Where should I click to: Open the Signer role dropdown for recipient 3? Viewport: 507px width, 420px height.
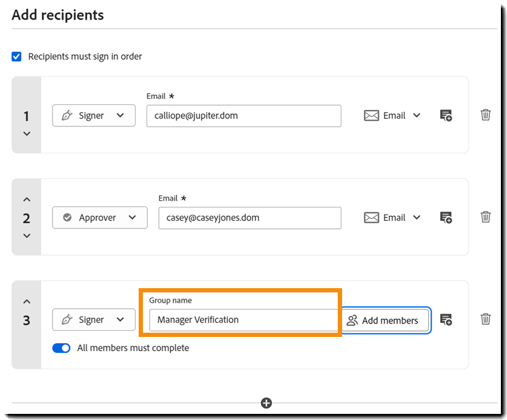[x=93, y=319]
